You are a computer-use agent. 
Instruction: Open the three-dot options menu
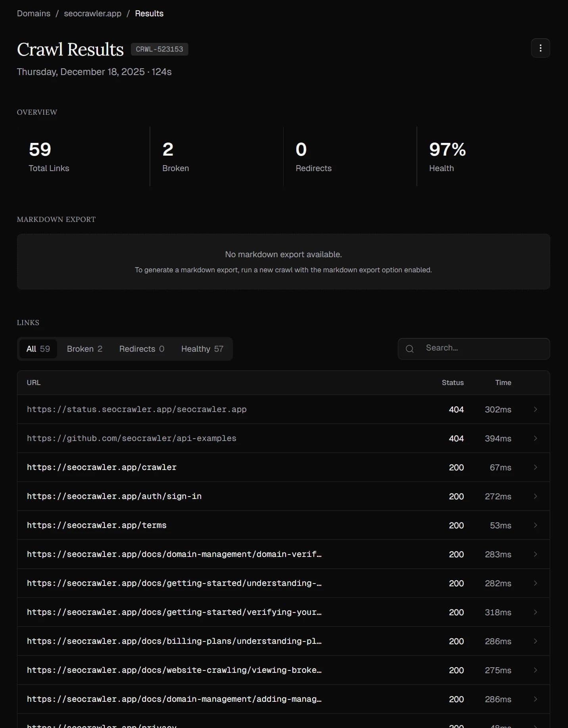click(x=540, y=48)
